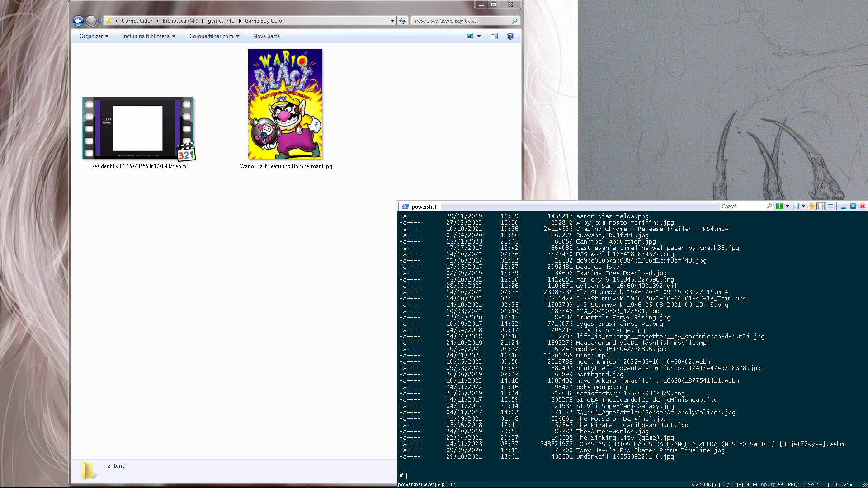Screen dimensions: 868x488
Task: Click Explorer's Forward navigation arrow
Action: 91,21
